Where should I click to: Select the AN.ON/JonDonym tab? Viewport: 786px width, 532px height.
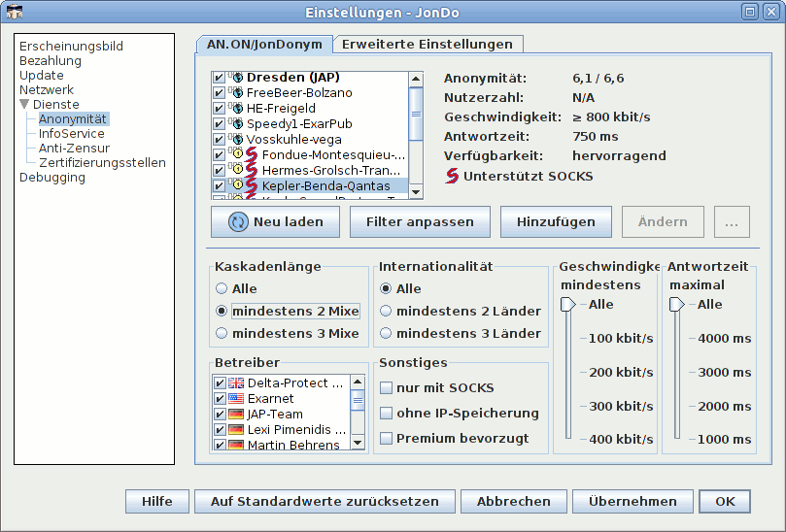(264, 44)
